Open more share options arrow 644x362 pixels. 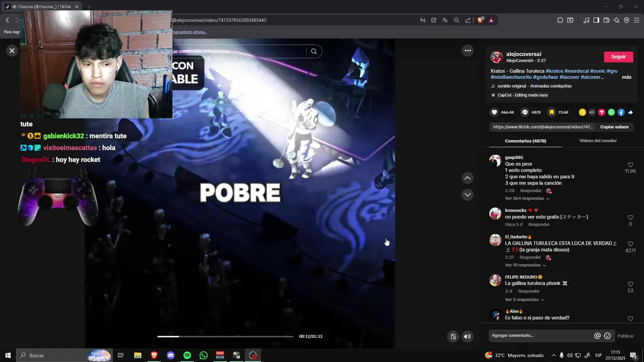pos(630,112)
